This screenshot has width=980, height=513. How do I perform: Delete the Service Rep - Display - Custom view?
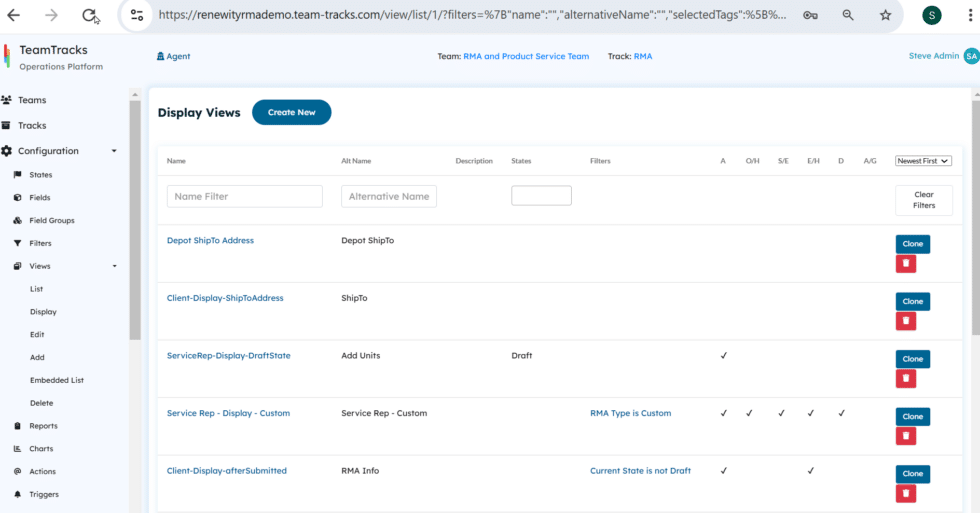coord(906,436)
